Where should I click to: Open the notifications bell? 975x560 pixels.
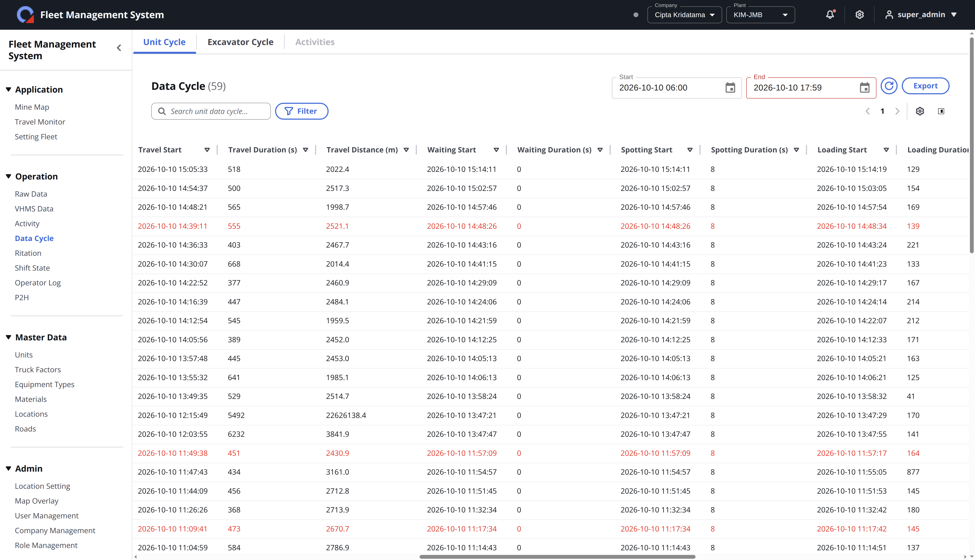click(x=830, y=15)
